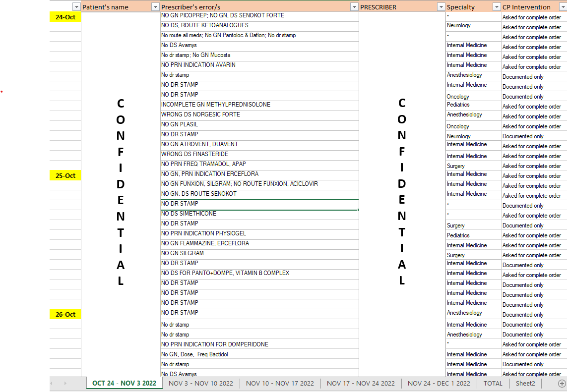Image resolution: width=567 pixels, height=392 pixels.
Task: Select Pediatrics in PHYSIOGEL row
Action: [473, 234]
